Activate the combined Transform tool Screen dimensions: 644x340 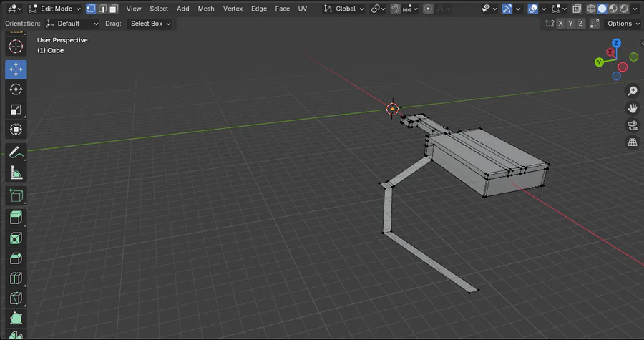click(x=16, y=130)
